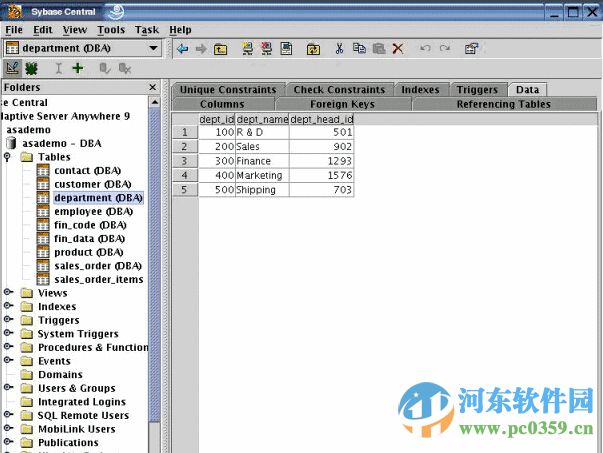Open the Tools menu

pyautogui.click(x=111, y=30)
